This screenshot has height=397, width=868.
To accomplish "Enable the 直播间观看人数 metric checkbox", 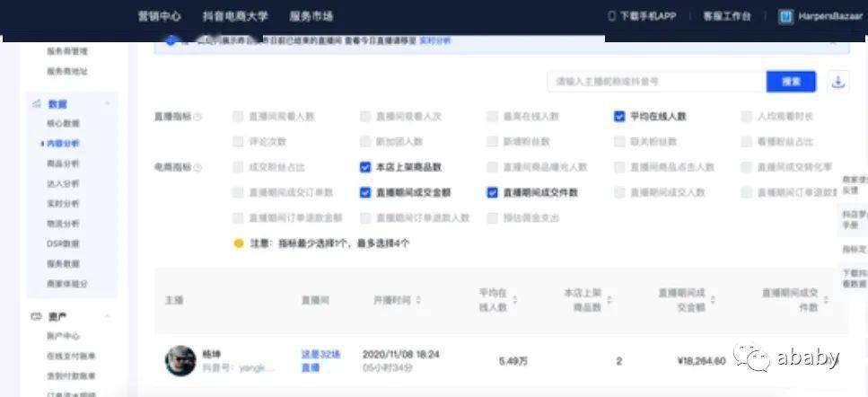I will [238, 116].
